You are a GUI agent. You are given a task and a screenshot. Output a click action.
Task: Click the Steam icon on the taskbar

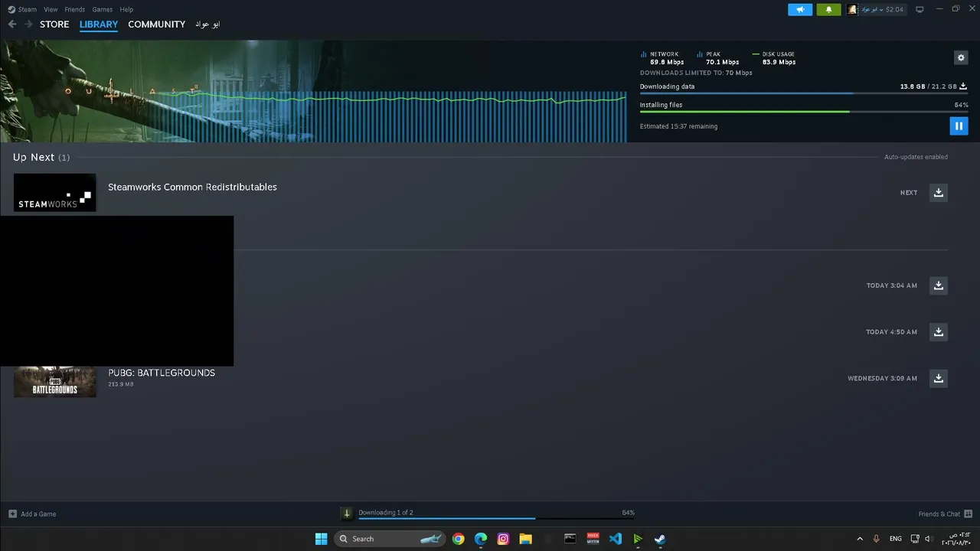tap(660, 539)
